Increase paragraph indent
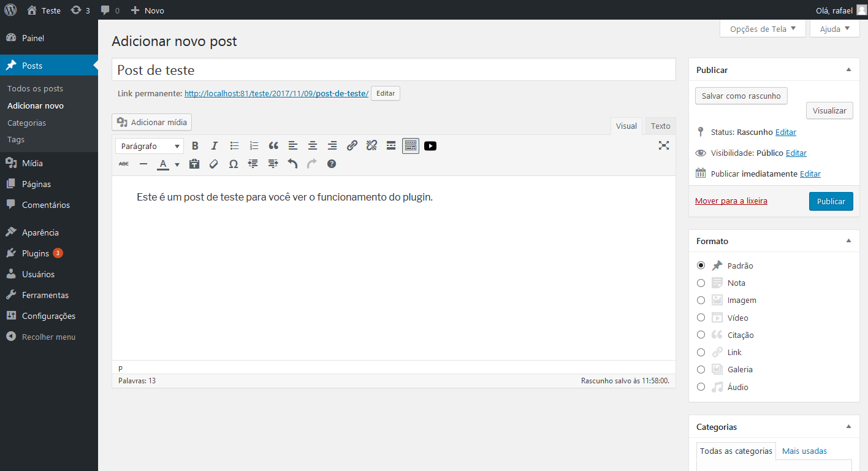 (273, 164)
